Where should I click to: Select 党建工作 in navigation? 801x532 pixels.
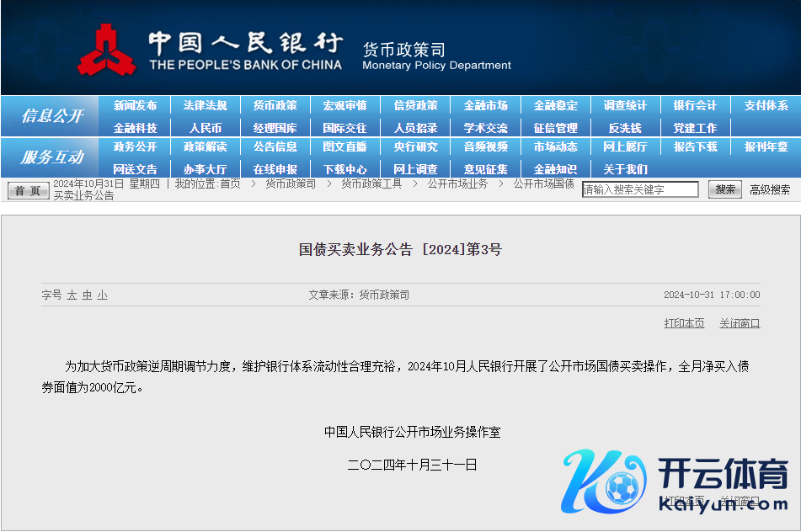695,128
